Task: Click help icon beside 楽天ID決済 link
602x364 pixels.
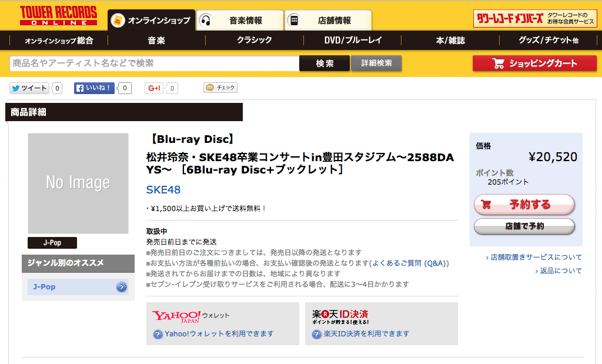Action: pyautogui.click(x=316, y=334)
